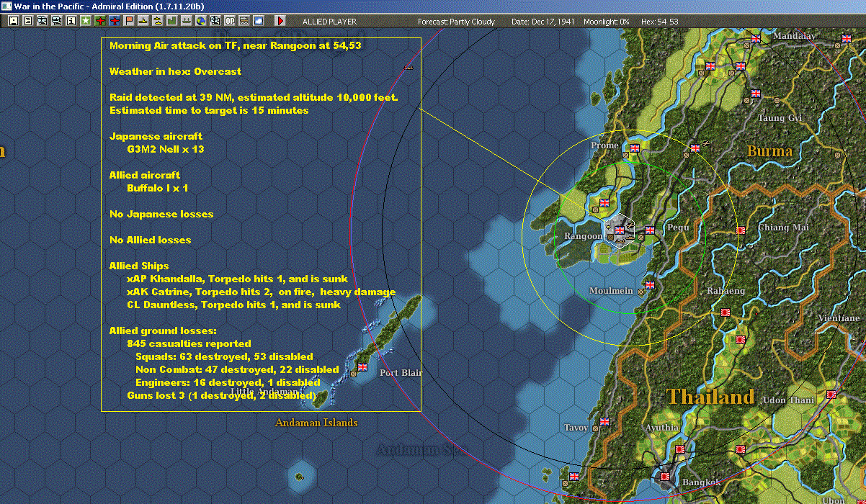The height and width of the screenshot is (504, 866).
Task: Select the Japanese flag at Chiang Mai
Action: pos(740,230)
